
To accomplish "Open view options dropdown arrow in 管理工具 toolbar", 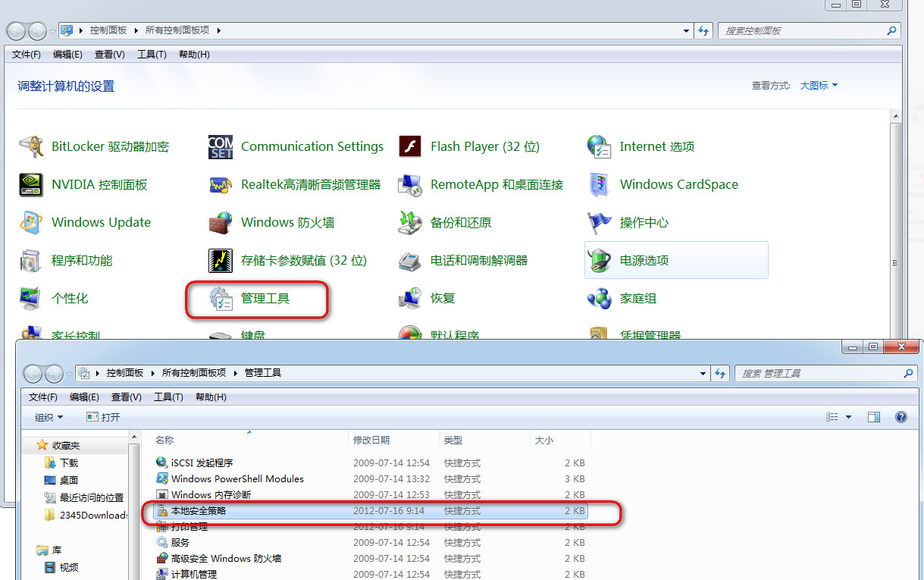I will click(x=848, y=417).
